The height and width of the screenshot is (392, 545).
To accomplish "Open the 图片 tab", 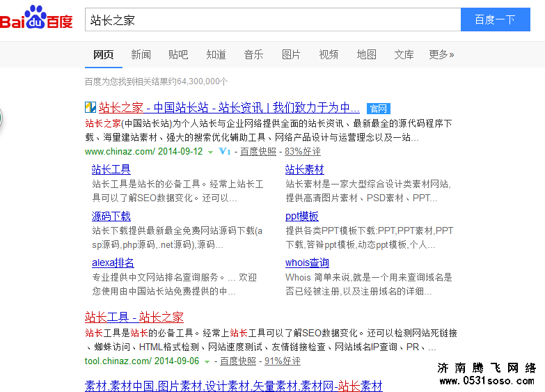I will tap(291, 54).
